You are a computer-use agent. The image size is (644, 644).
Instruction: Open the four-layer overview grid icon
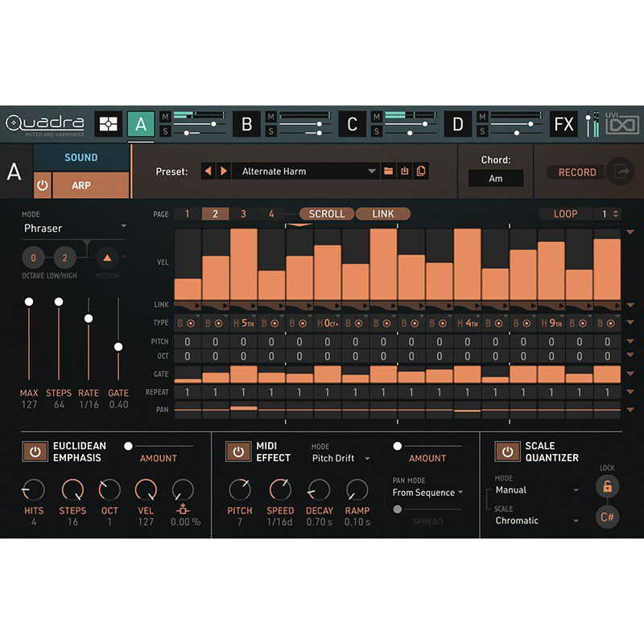point(108,124)
